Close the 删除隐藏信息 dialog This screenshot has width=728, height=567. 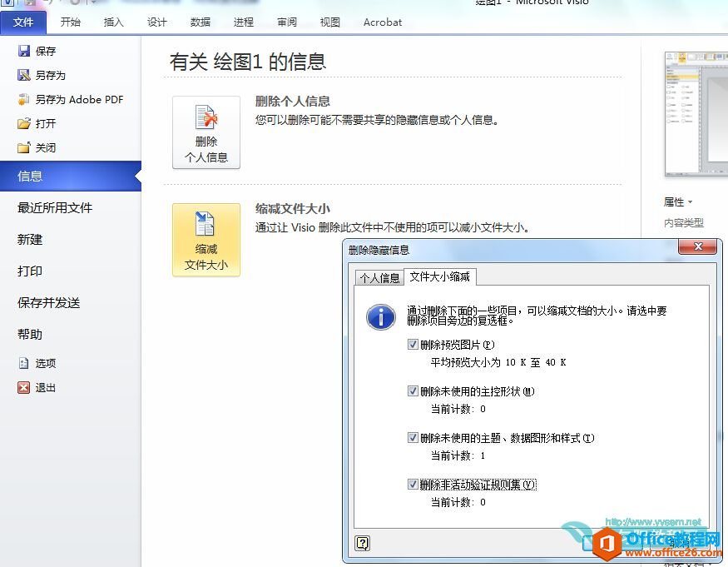(x=697, y=246)
